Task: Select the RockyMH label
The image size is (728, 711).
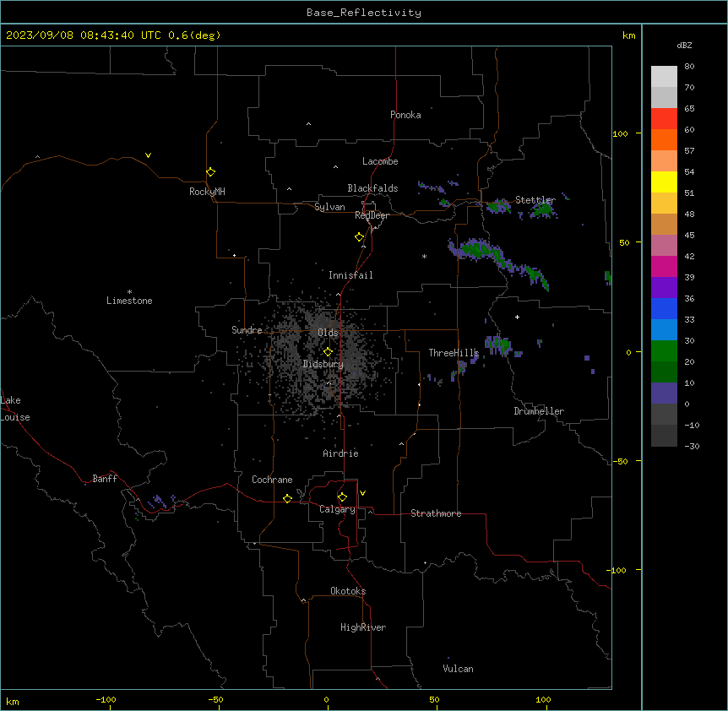Action: click(x=207, y=192)
